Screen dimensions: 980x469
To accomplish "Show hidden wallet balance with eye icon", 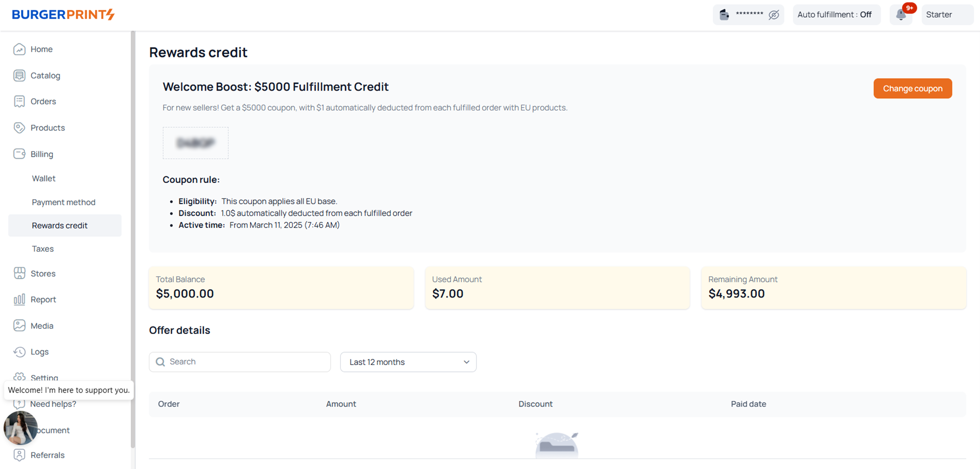I will tap(774, 15).
